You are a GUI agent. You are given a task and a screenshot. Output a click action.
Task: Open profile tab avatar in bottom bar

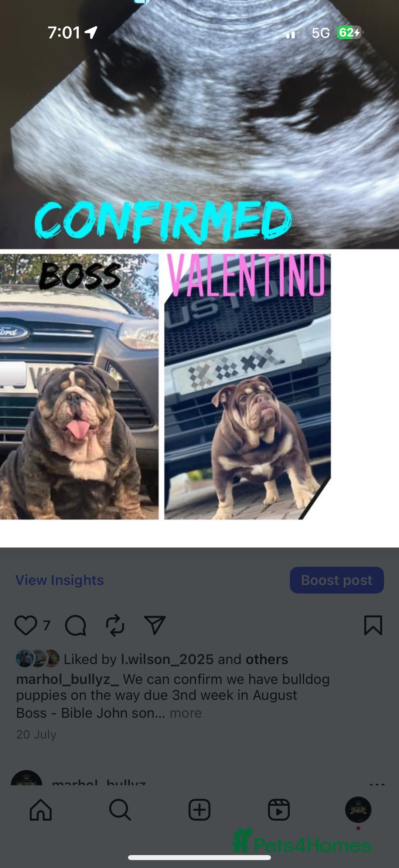358,810
